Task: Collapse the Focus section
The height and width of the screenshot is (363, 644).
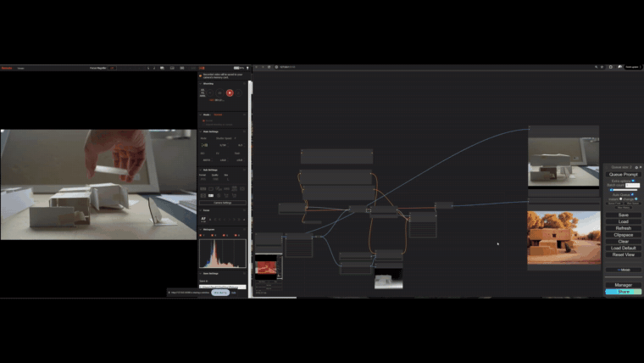Action: pyautogui.click(x=201, y=210)
